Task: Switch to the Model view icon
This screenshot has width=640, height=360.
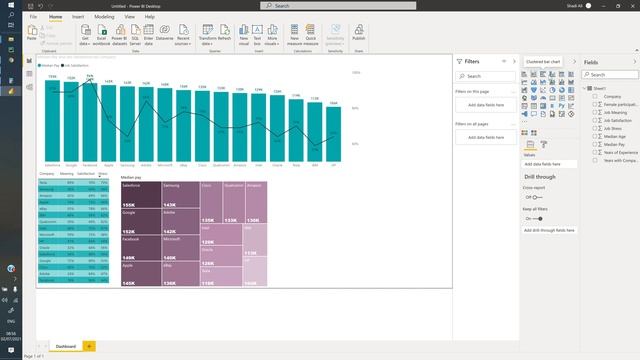Action: point(29,87)
